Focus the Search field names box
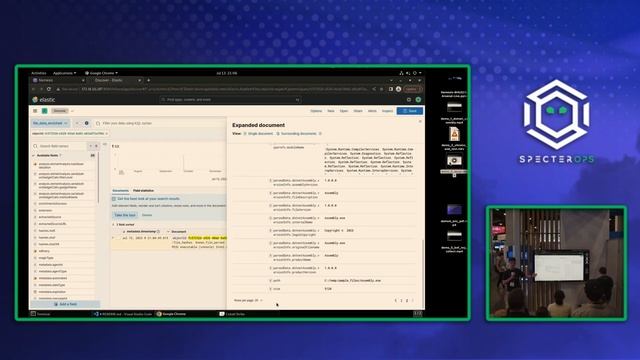640x360 pixels. (60, 146)
